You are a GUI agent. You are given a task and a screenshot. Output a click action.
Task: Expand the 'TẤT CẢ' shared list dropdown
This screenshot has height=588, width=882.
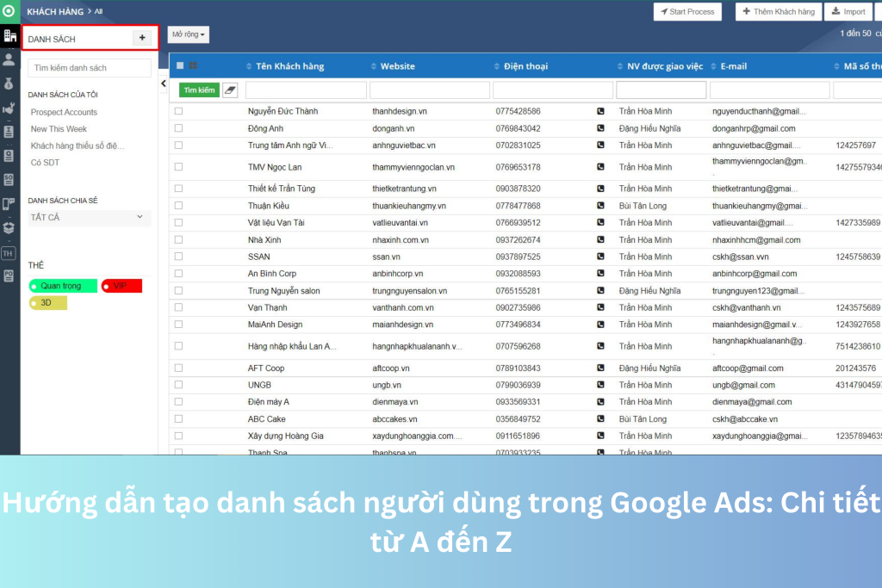(89, 218)
